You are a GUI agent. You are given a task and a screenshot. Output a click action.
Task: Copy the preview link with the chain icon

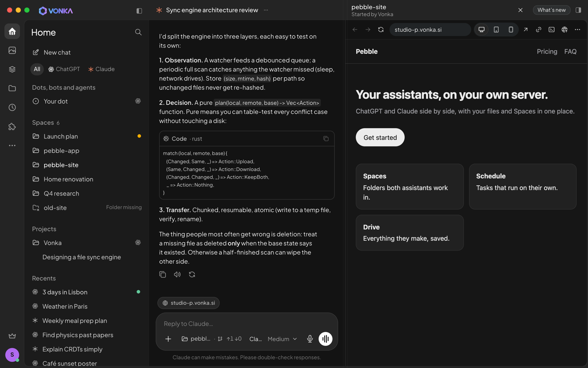click(539, 29)
